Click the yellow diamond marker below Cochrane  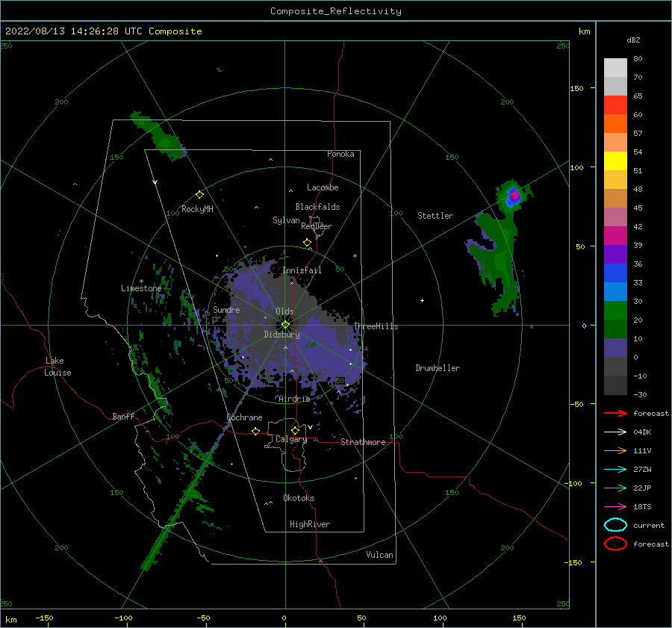point(256,431)
